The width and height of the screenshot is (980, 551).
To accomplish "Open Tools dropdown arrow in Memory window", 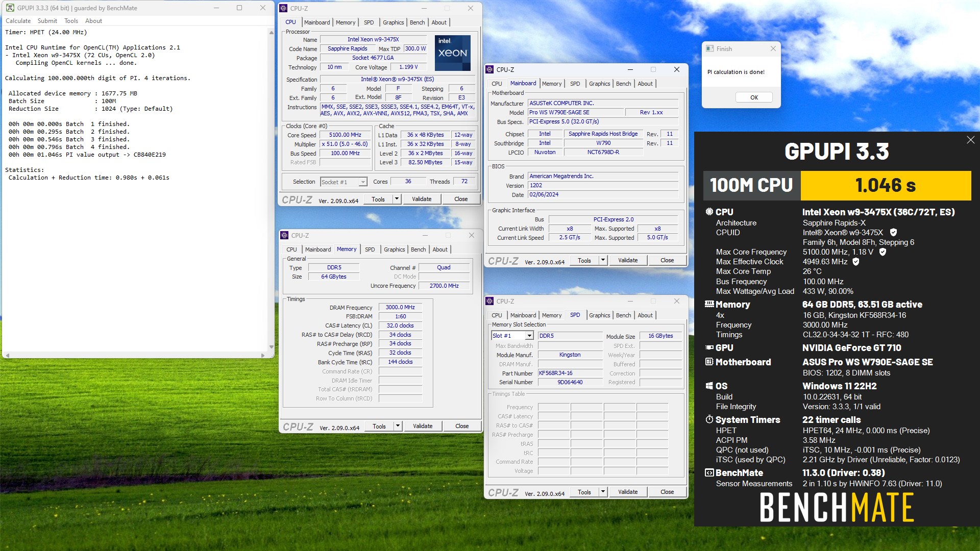I will pyautogui.click(x=398, y=426).
